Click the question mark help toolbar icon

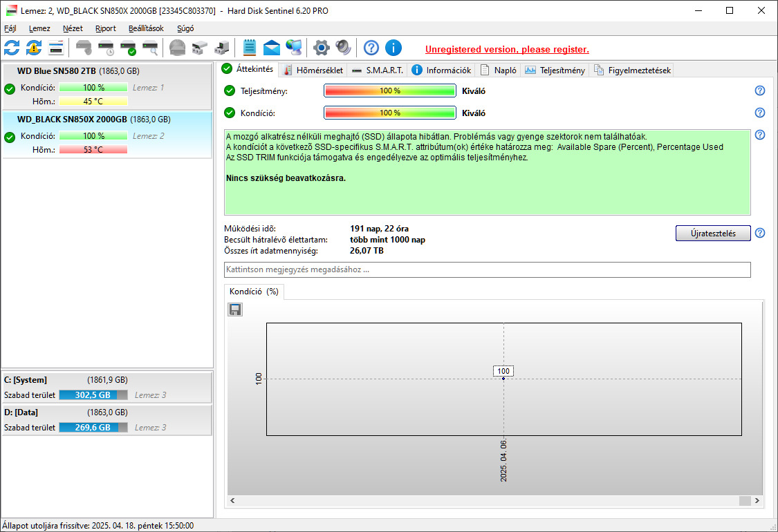point(371,48)
